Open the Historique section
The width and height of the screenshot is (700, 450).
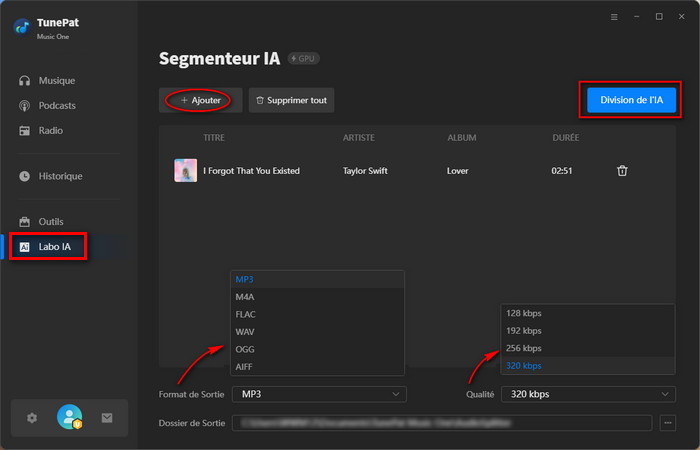(60, 176)
